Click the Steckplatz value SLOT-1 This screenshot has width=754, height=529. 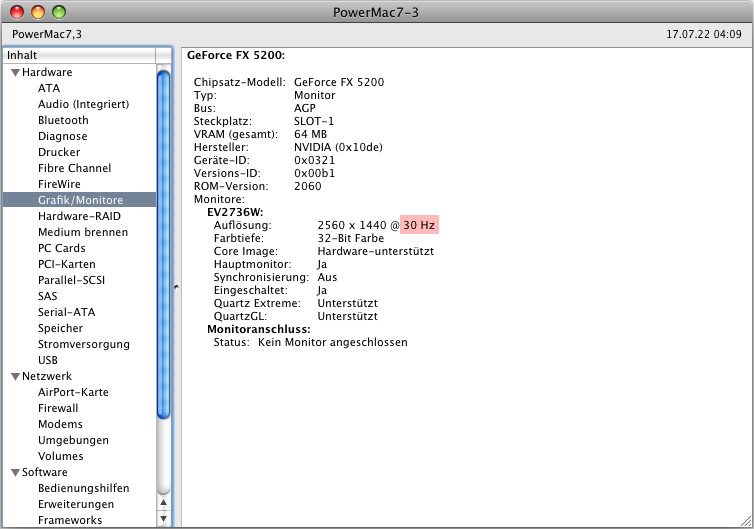click(x=314, y=121)
